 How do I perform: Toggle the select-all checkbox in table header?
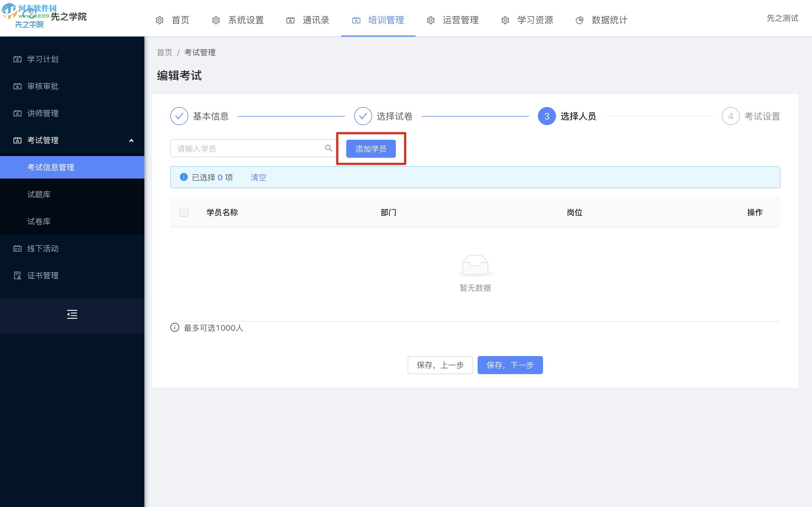[x=184, y=212]
